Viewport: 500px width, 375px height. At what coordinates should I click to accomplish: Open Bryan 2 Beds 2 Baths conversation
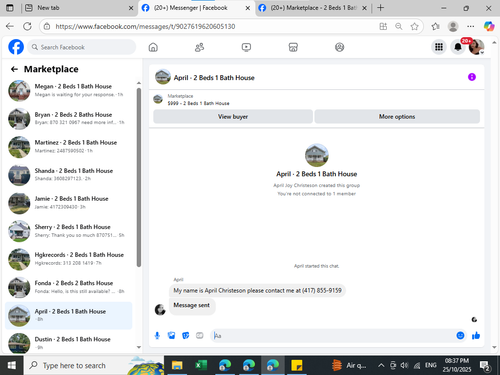coord(68,118)
